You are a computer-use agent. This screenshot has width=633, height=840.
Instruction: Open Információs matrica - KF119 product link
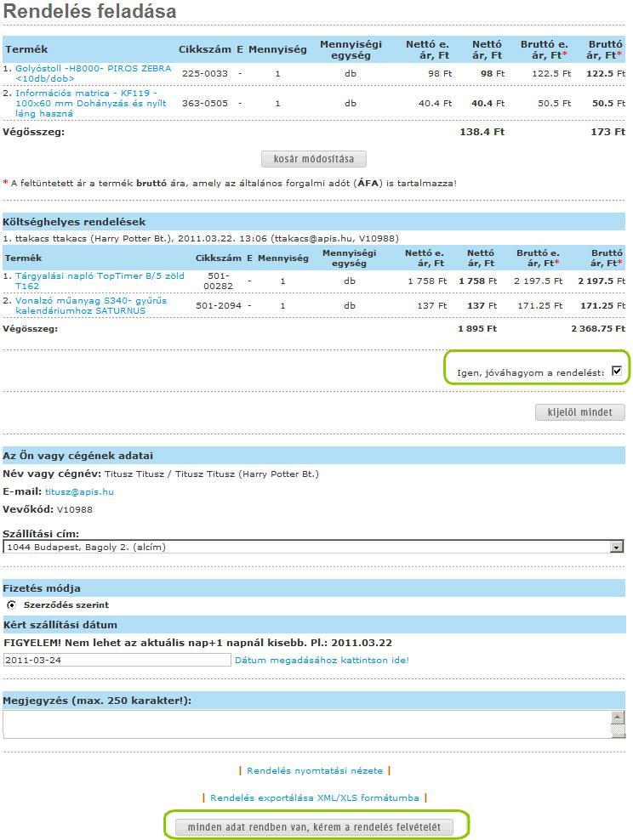coord(91,104)
